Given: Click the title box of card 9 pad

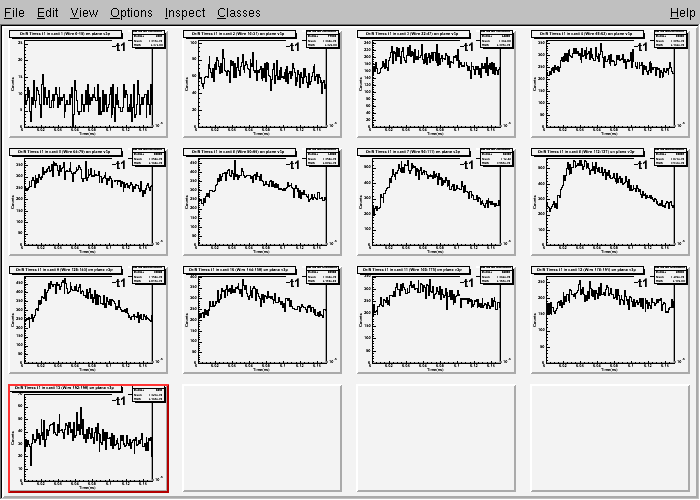Looking at the screenshot, I should 66,270.
